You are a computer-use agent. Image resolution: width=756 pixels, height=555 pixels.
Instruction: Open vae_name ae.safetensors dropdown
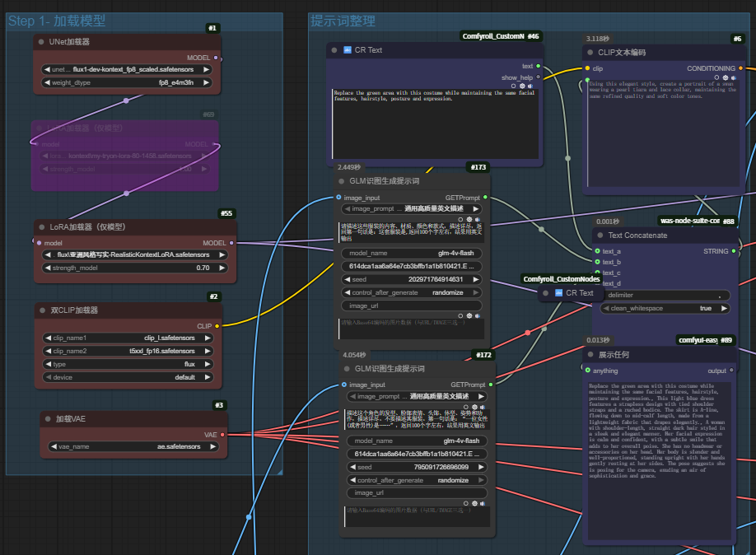click(133, 446)
